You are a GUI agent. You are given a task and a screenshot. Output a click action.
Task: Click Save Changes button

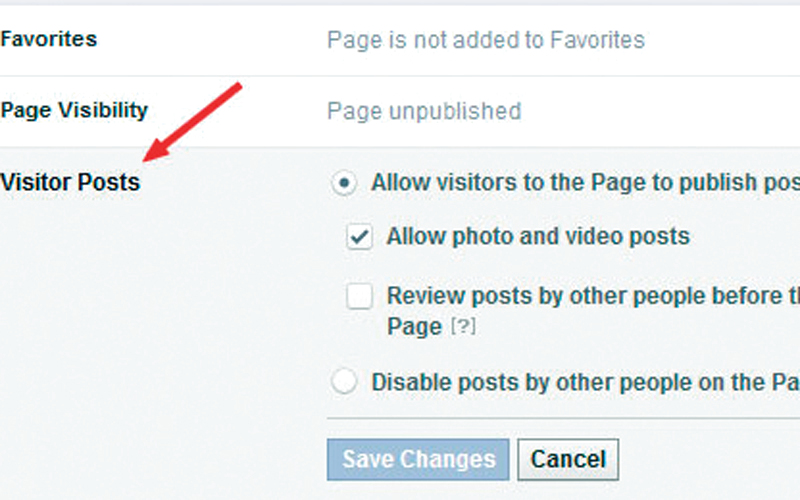pyautogui.click(x=418, y=460)
